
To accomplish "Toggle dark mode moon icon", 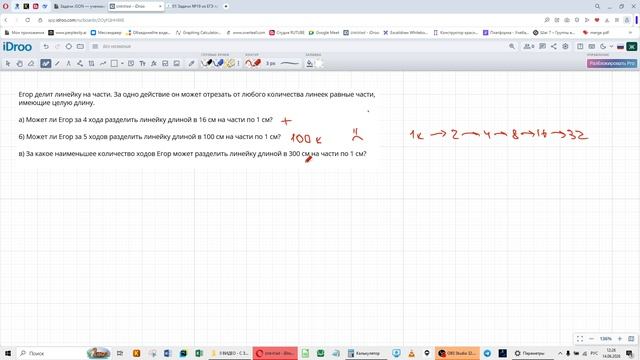I will (x=603, y=47).
